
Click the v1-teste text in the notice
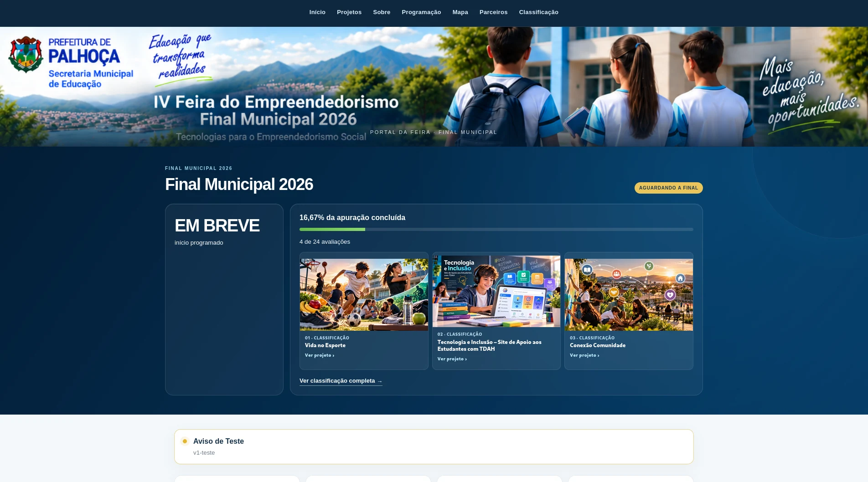coord(204,453)
